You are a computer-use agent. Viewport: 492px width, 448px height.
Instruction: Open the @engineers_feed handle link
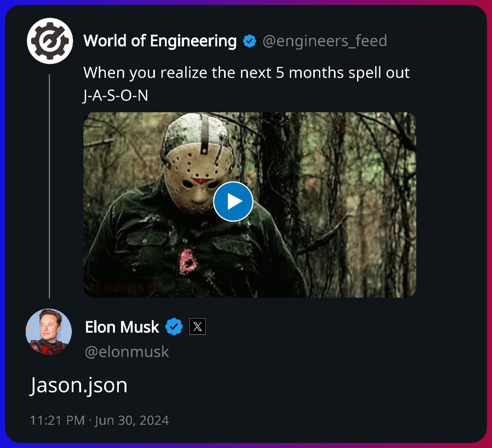(325, 41)
